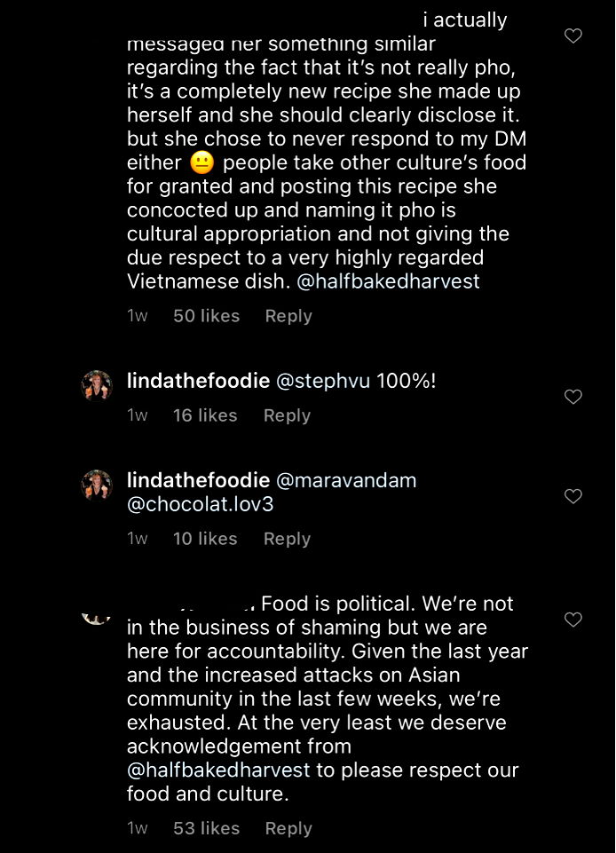Open lindathefoodie username on the "@stephvu 100%!" comment
The image size is (616, 853).
click(198, 382)
